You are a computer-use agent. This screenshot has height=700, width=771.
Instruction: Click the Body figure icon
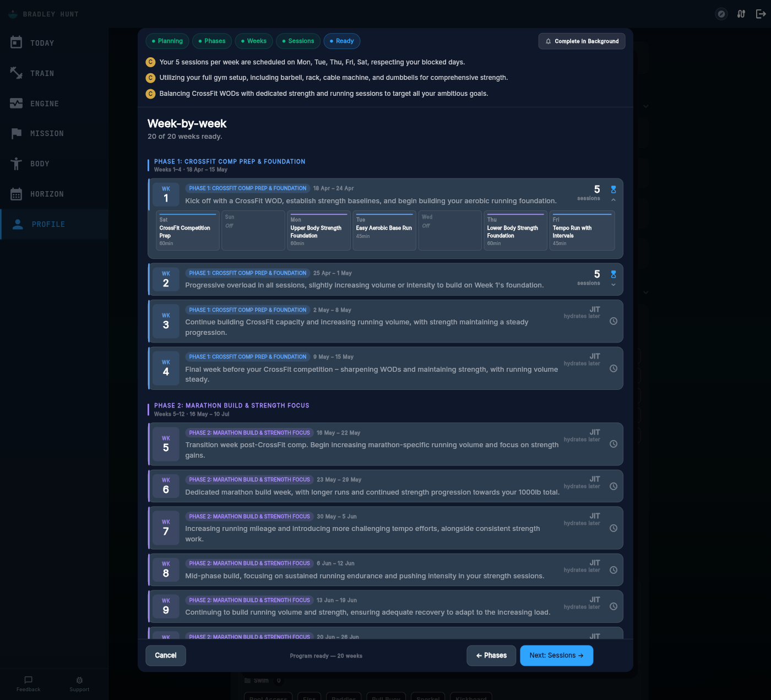pyautogui.click(x=17, y=164)
